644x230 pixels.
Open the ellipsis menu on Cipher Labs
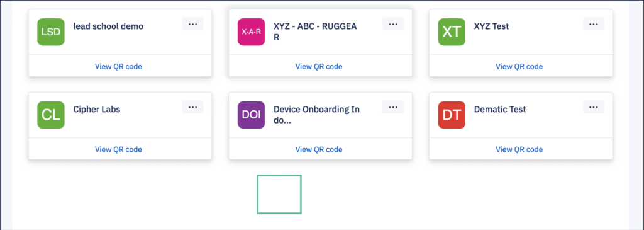192,107
